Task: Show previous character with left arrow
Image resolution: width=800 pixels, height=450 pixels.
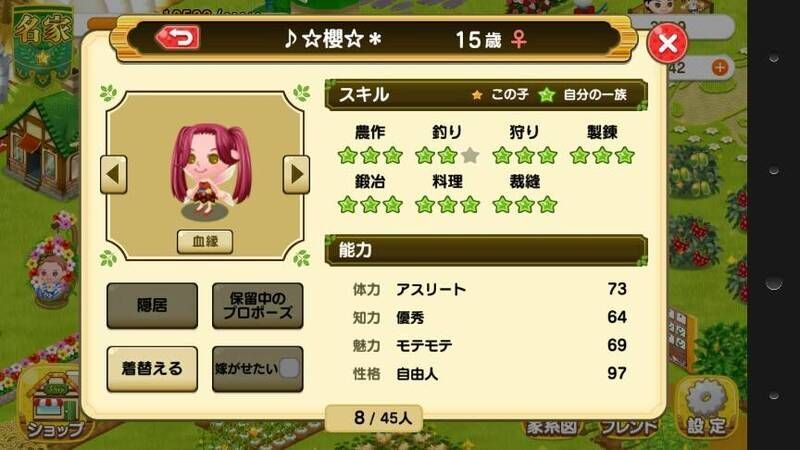Action: pos(113,174)
